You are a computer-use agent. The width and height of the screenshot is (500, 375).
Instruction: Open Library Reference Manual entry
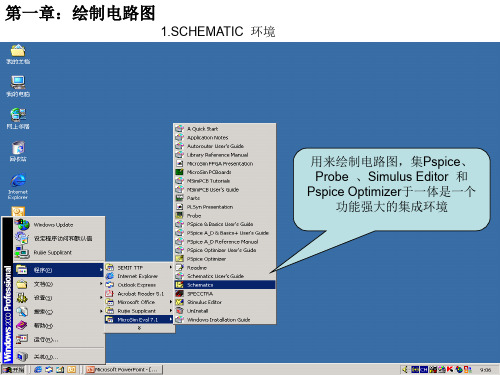(x=225, y=155)
